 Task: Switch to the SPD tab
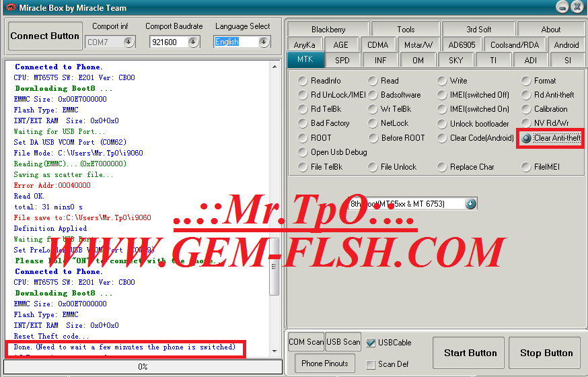click(342, 60)
